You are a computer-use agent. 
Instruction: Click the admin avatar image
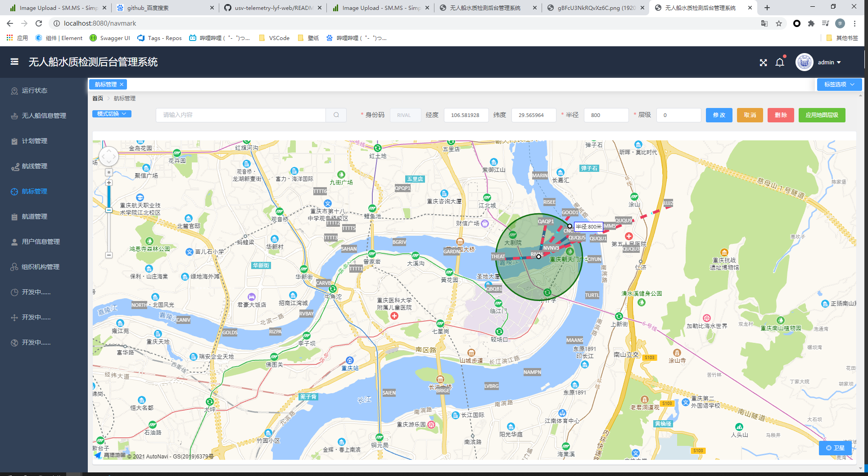(804, 62)
